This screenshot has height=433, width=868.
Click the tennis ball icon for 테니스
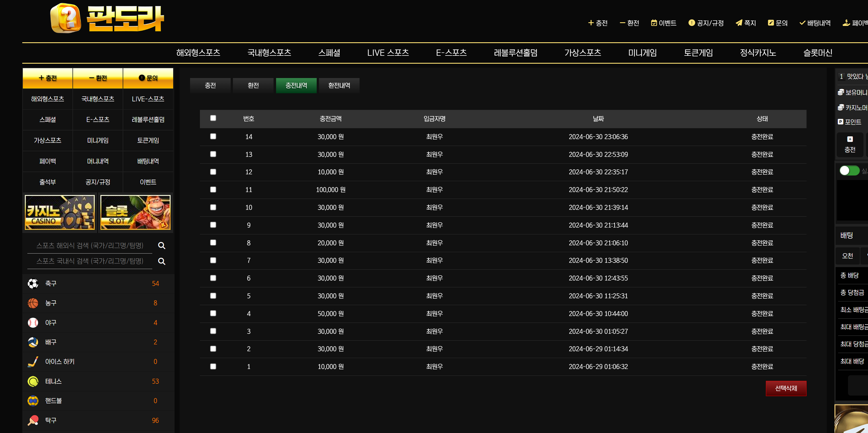(x=33, y=381)
